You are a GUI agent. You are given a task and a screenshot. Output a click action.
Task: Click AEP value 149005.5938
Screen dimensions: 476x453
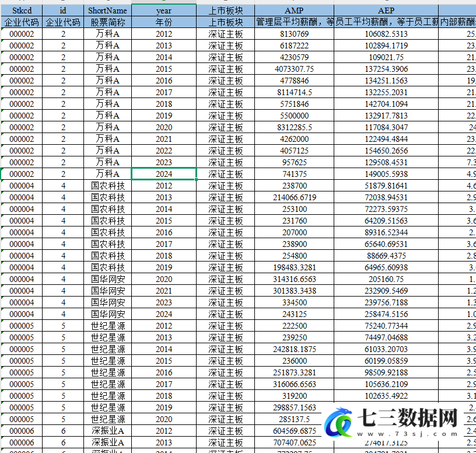(x=386, y=174)
